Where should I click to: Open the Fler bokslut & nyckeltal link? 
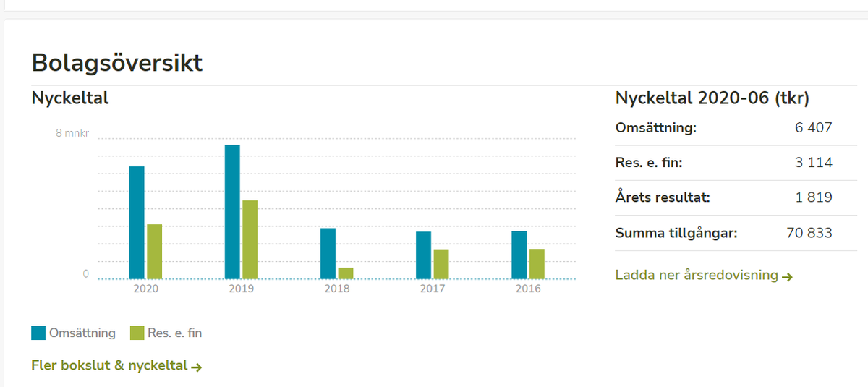point(116,366)
